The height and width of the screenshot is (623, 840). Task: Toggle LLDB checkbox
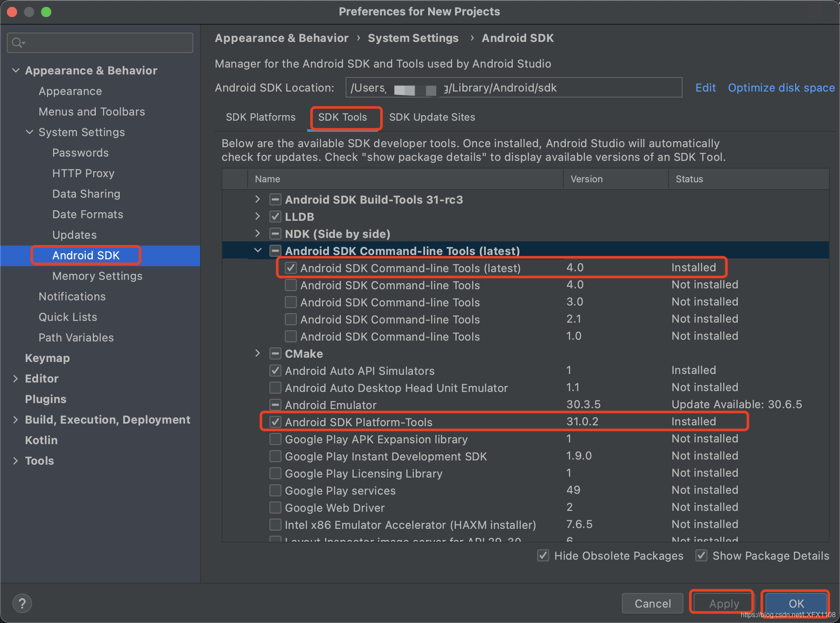(x=275, y=217)
